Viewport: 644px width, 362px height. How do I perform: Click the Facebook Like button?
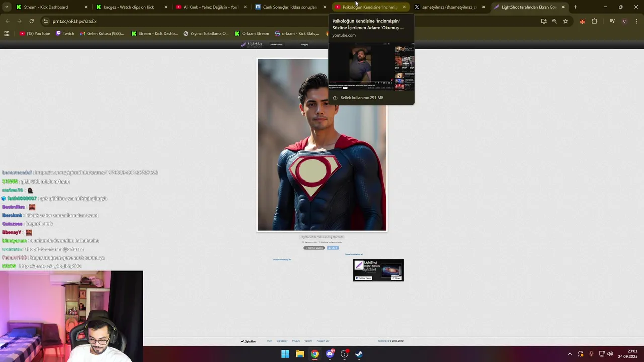333,248
